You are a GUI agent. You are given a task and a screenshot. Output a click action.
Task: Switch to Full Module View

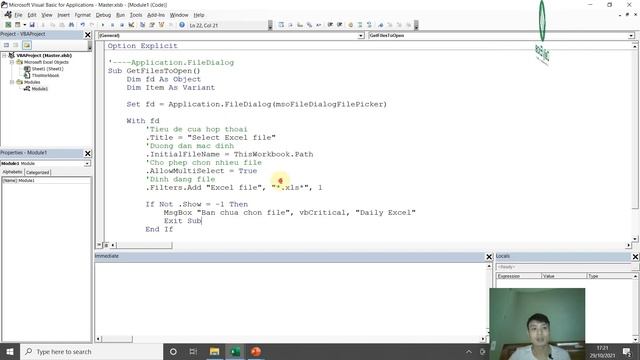(106, 245)
